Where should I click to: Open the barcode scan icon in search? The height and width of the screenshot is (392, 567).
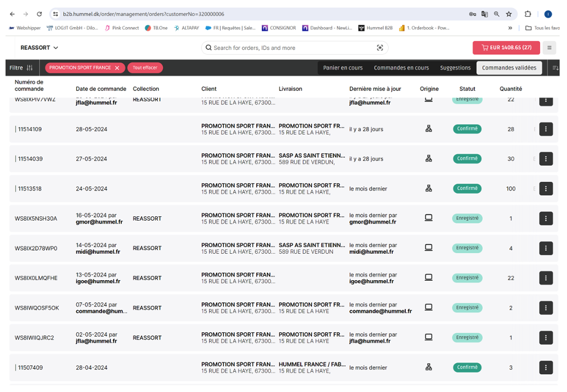(379, 48)
